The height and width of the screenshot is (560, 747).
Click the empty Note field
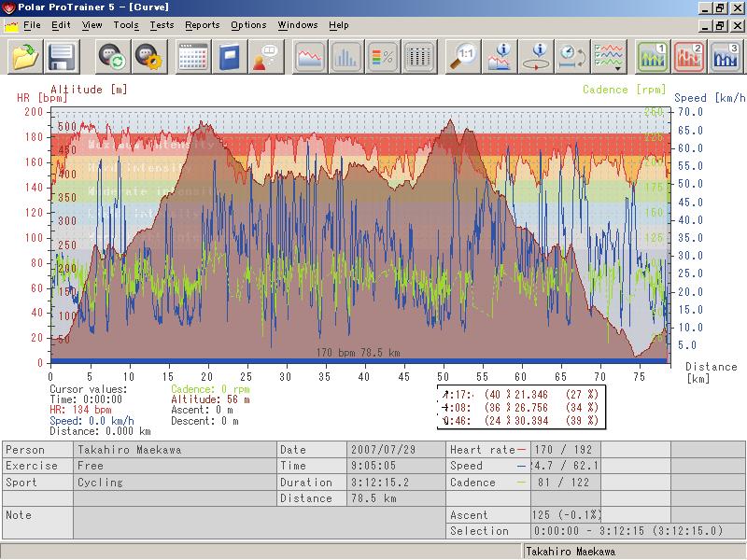(260, 523)
